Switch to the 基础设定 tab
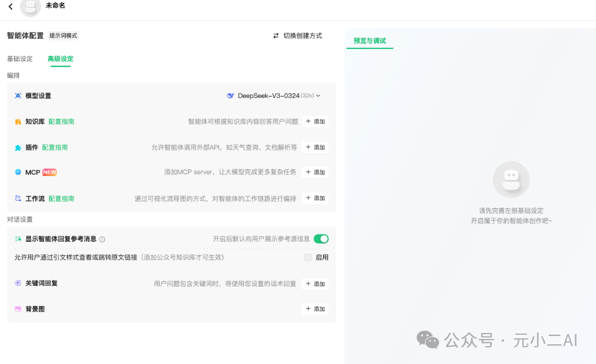This screenshot has height=364, width=596. pyautogui.click(x=19, y=59)
